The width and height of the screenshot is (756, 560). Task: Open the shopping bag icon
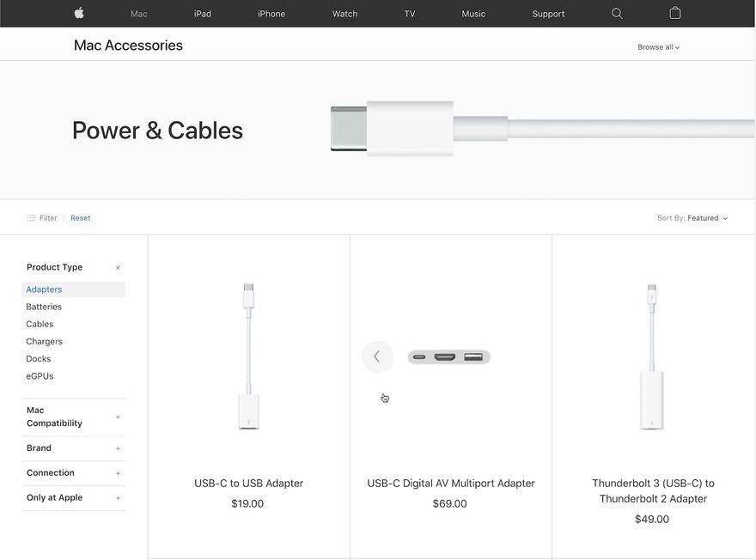(x=675, y=13)
